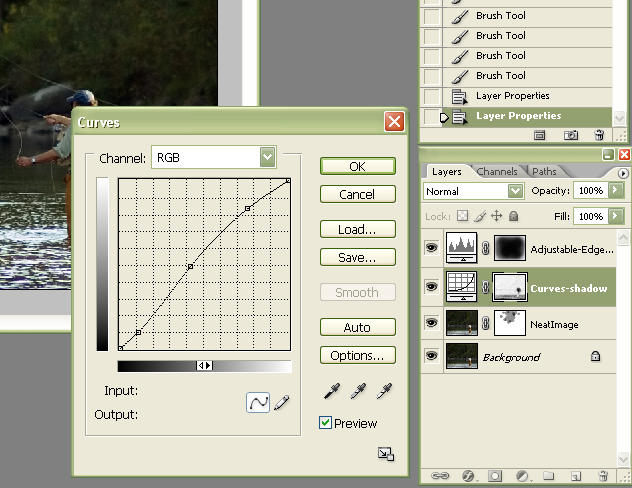Click lock image pixels brush icon
The image size is (632, 488).
480,216
